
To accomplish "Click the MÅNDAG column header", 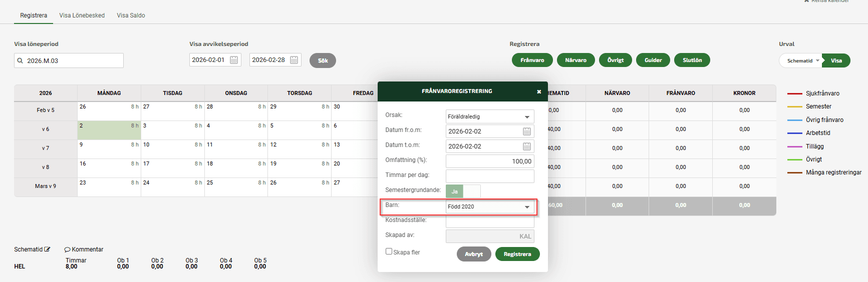I will pyautogui.click(x=109, y=93).
